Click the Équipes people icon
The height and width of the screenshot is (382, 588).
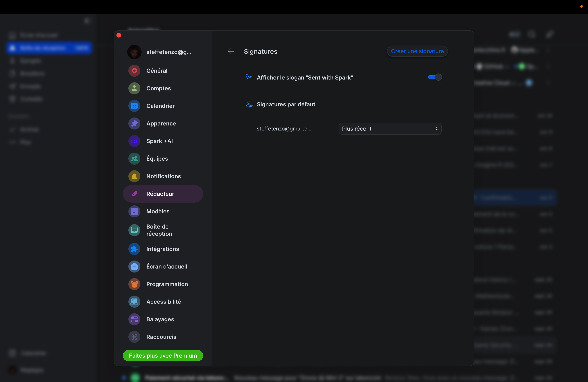134,159
